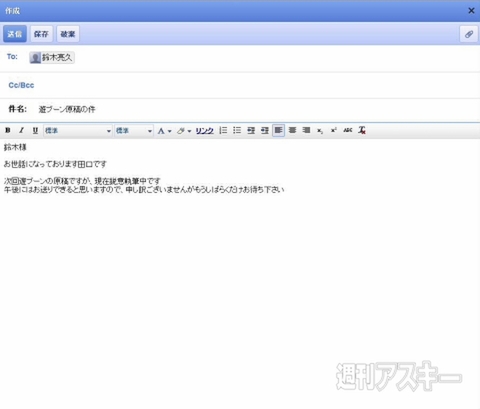Open the font size 標準 dropdown
Viewport: 480px width, 409px height.
[134, 131]
